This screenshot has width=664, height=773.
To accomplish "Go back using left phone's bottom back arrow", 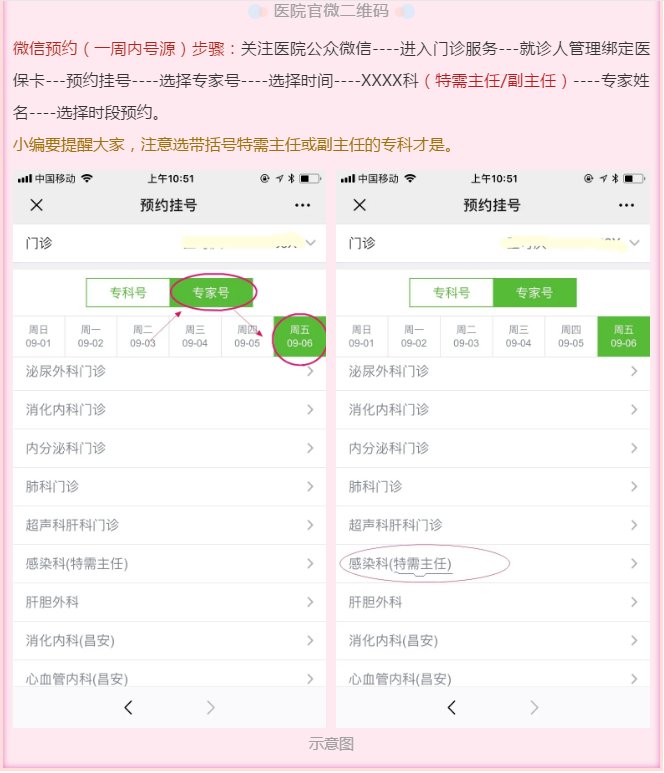I will click(128, 708).
